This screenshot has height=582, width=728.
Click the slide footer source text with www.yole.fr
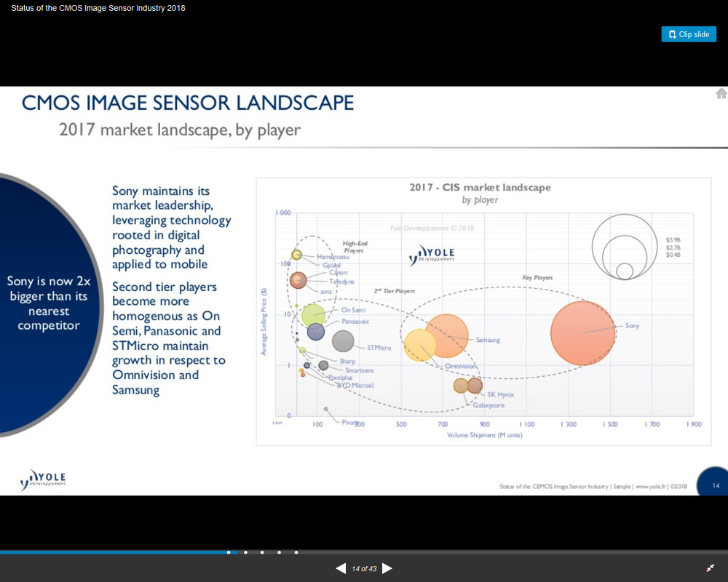593,487
